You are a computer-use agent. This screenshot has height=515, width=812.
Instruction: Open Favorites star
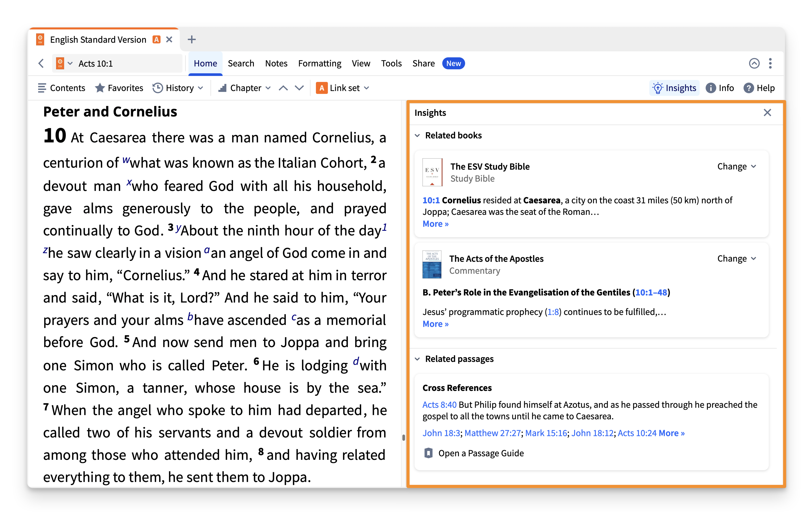(119, 88)
